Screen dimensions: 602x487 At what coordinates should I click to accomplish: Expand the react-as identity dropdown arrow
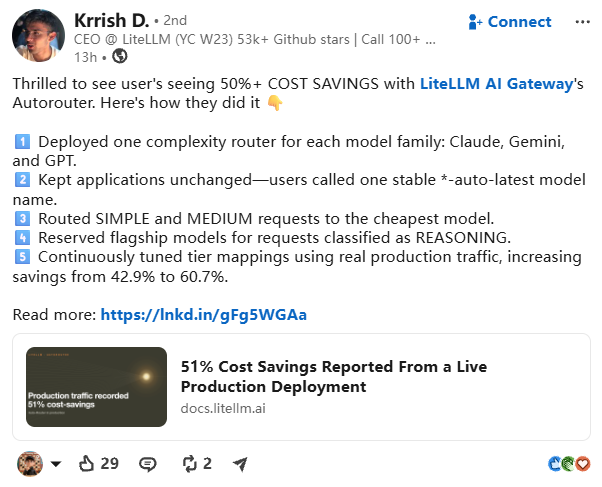pos(56,464)
